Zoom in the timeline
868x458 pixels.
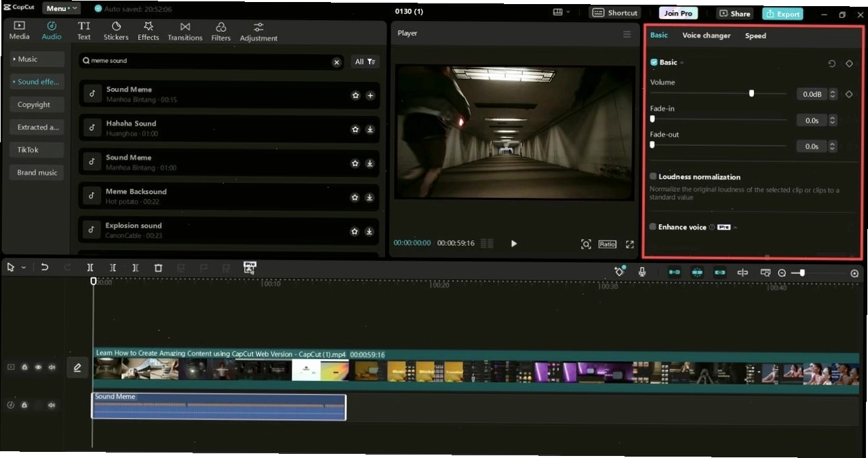tap(854, 273)
